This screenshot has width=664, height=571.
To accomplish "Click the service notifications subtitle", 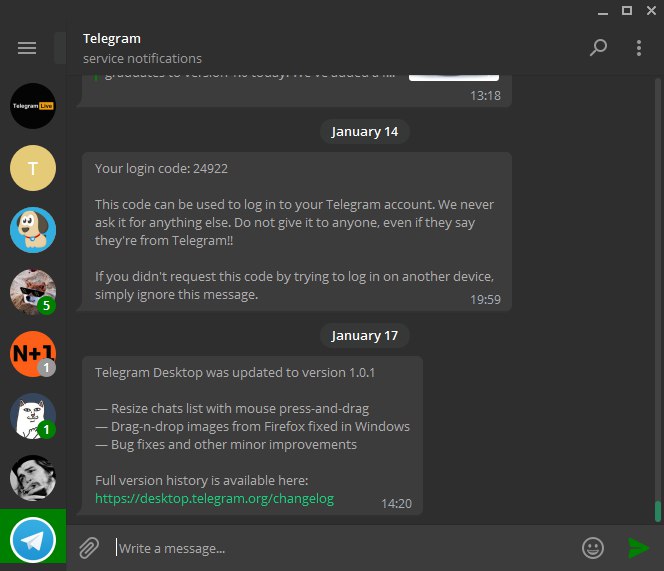I will coord(142,58).
